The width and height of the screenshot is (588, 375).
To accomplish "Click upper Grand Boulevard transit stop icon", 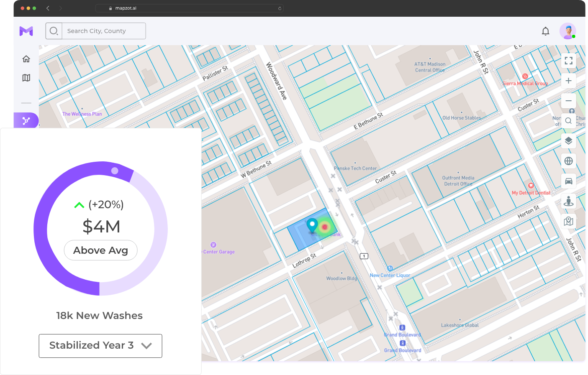I will coord(402,328).
